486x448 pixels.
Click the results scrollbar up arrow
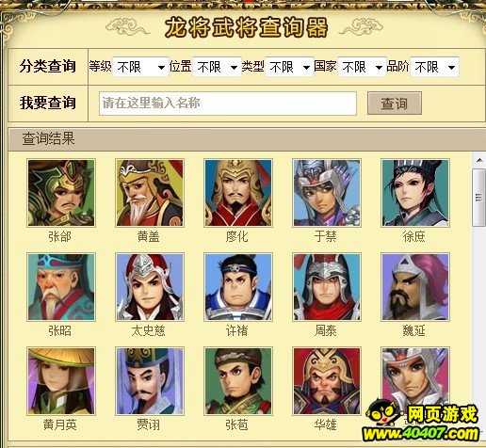coord(479,160)
